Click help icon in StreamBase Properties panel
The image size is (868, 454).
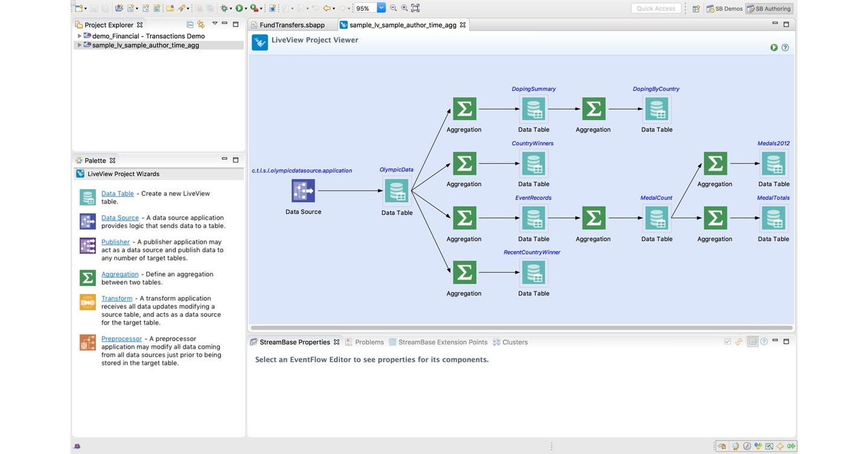click(764, 341)
